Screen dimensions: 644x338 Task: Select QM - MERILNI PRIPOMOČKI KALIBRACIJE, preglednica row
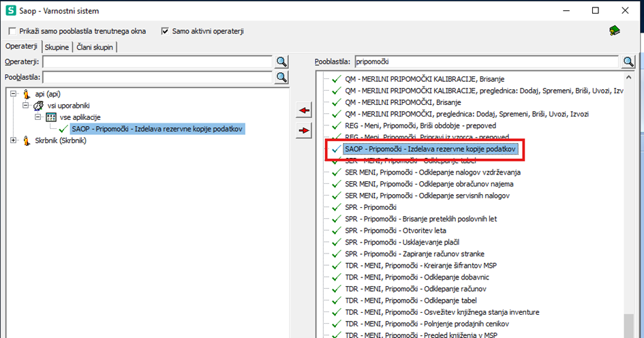point(484,91)
